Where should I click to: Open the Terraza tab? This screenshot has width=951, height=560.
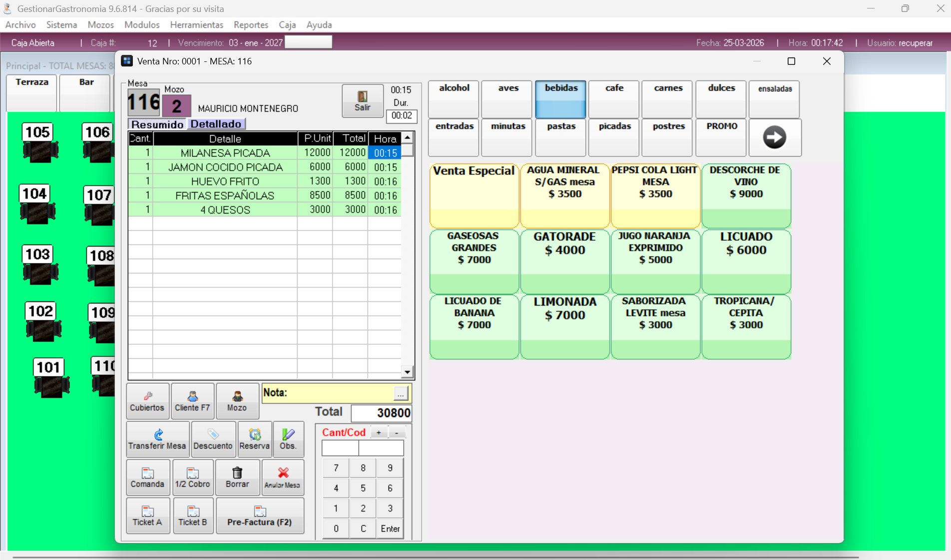coord(32,92)
